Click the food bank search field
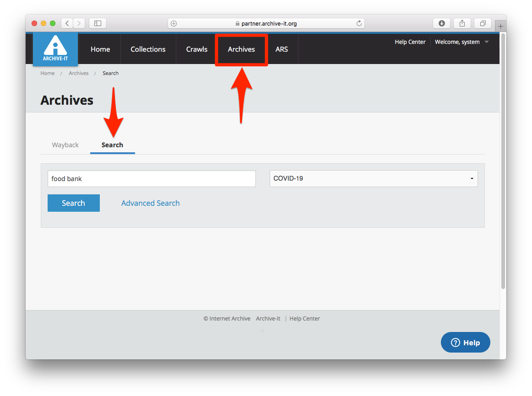Image resolution: width=532 pixels, height=396 pixels. tap(152, 179)
